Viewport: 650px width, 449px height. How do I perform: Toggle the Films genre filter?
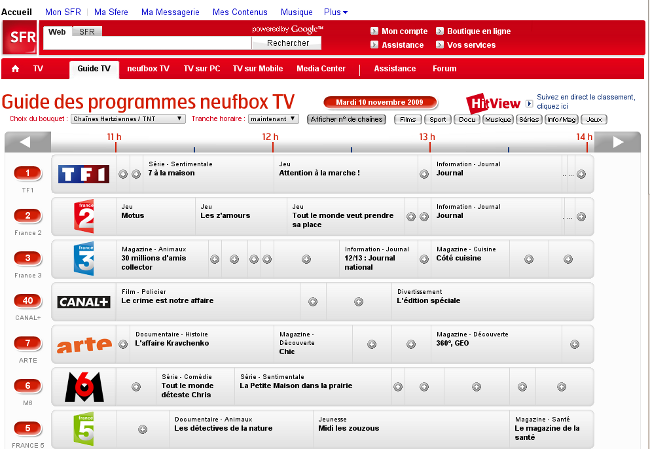[x=407, y=119]
